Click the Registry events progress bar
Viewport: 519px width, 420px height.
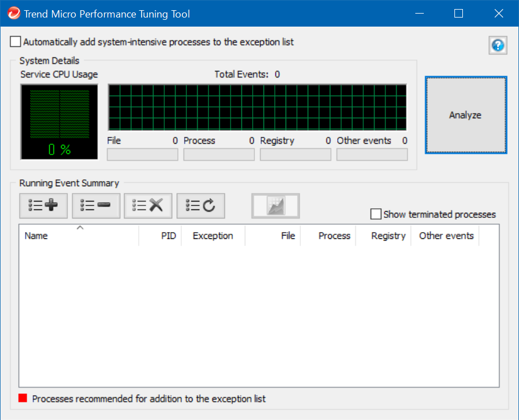[x=296, y=155]
